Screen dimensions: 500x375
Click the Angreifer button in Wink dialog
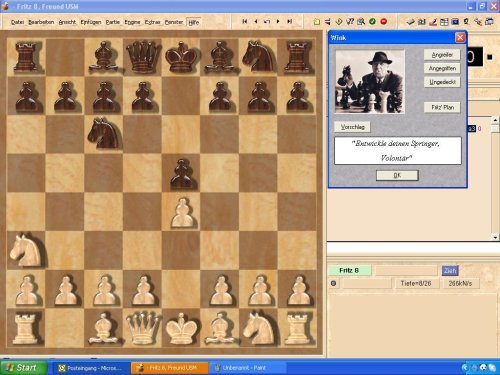[442, 55]
